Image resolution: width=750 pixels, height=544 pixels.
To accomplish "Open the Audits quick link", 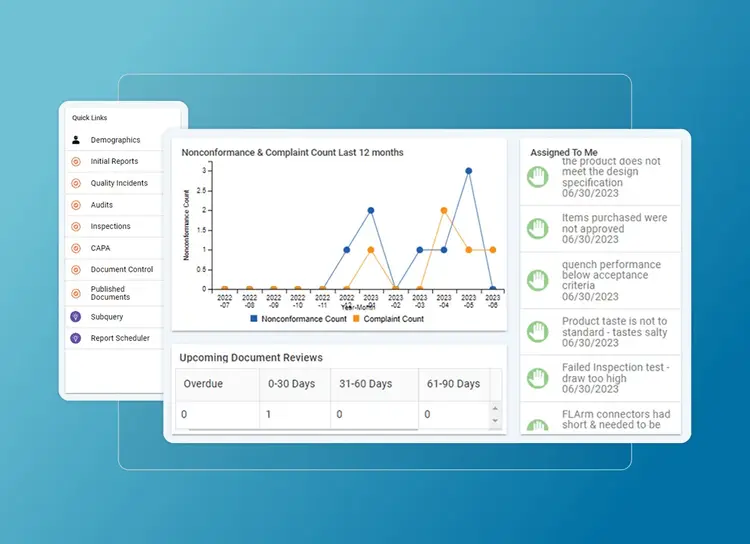I will [102, 205].
